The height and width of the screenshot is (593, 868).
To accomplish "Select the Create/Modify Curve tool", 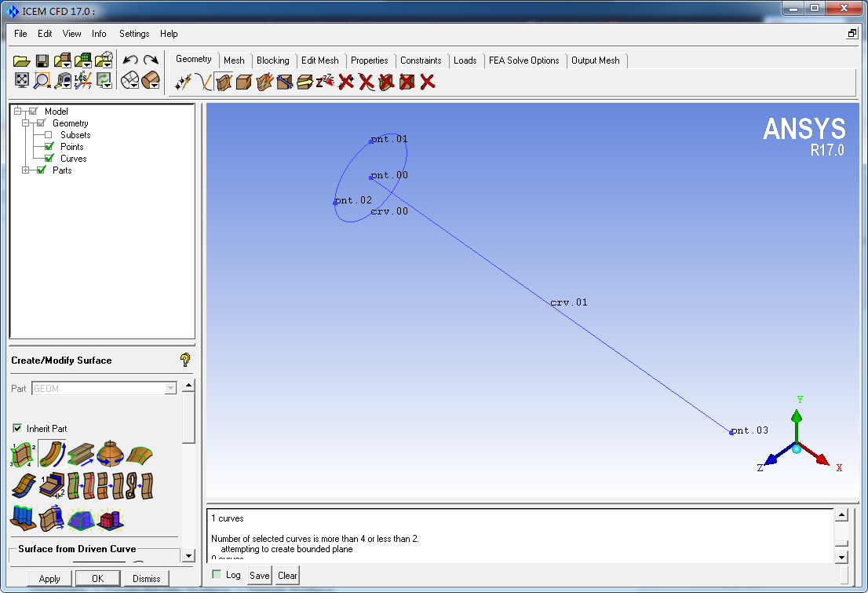I will point(203,82).
